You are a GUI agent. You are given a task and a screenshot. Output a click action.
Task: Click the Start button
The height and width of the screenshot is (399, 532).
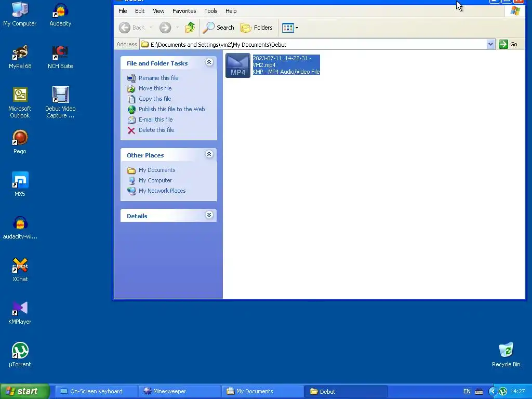(x=25, y=391)
